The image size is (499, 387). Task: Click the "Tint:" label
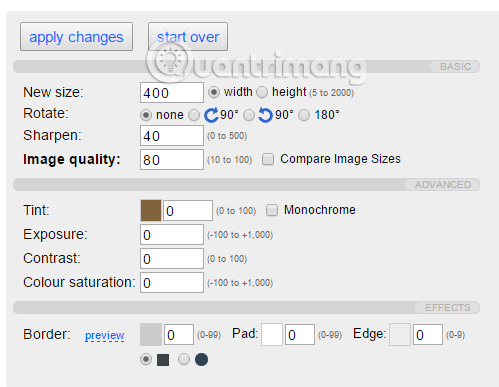(36, 210)
